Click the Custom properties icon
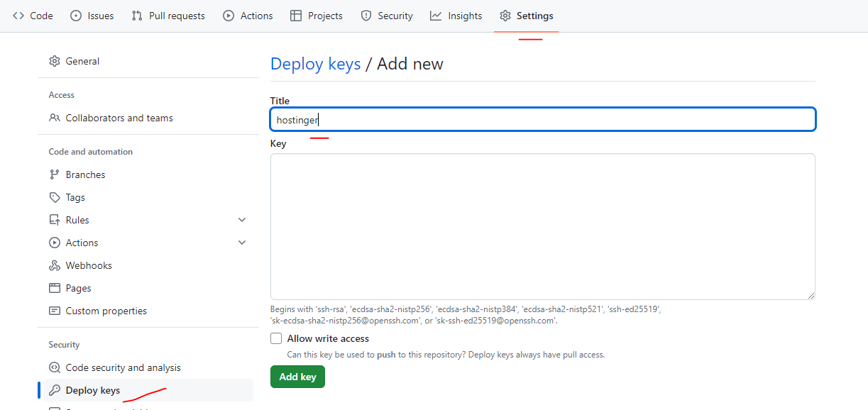Screen dimensions: 868x410 pyautogui.click(x=55, y=311)
